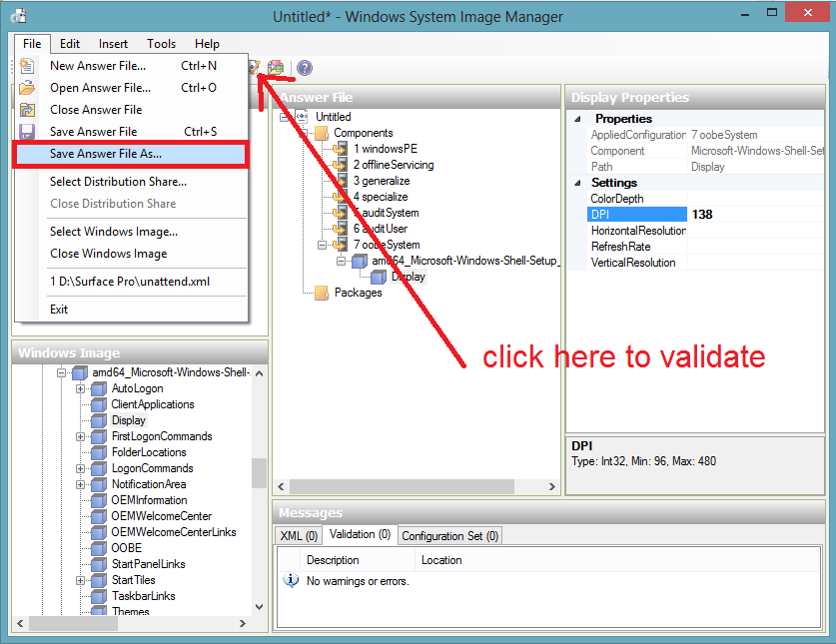Click the Validate Answer File toolbar icon
This screenshot has height=644, width=836.
click(x=255, y=67)
